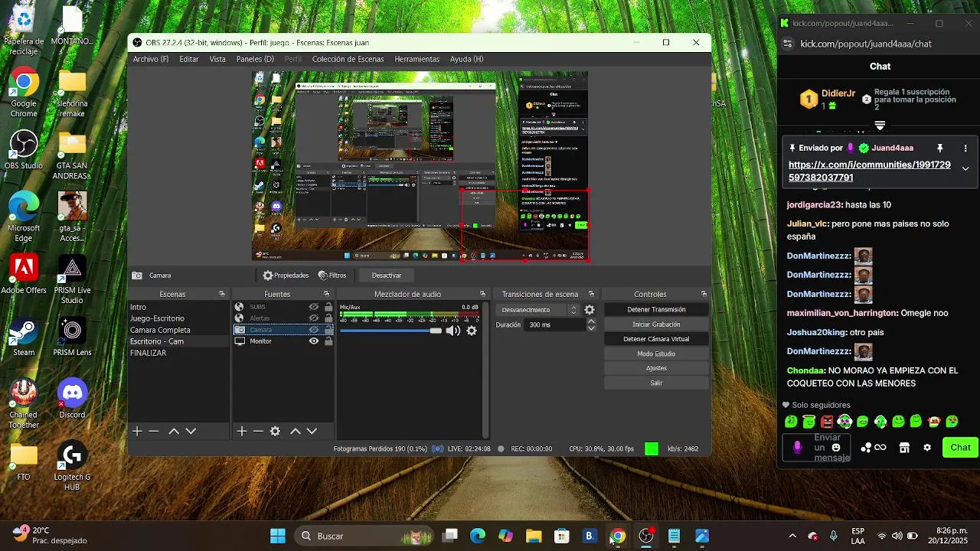Open Desvanecimiento transition dropdown
Image resolution: width=980 pixels, height=551 pixels.
click(538, 310)
